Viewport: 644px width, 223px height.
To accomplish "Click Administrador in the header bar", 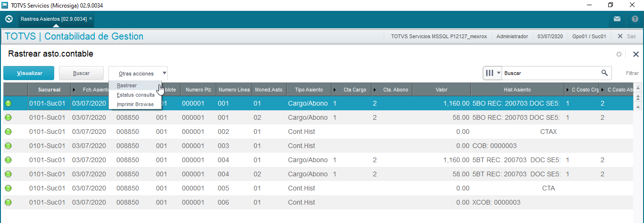I will [x=512, y=36].
